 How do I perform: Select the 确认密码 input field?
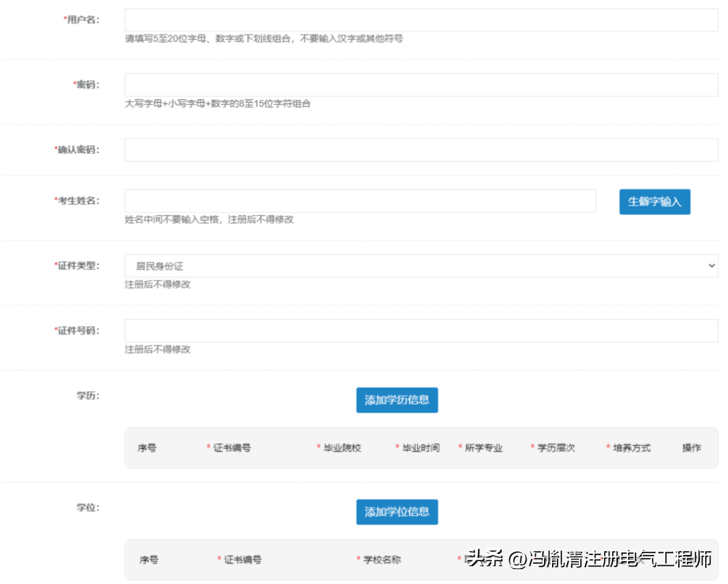421,150
